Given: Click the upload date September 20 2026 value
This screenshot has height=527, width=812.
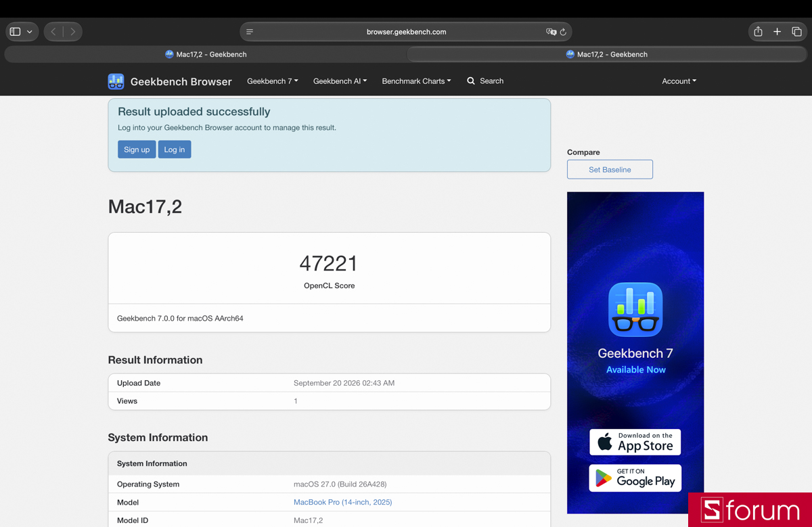Looking at the screenshot, I should pyautogui.click(x=344, y=383).
